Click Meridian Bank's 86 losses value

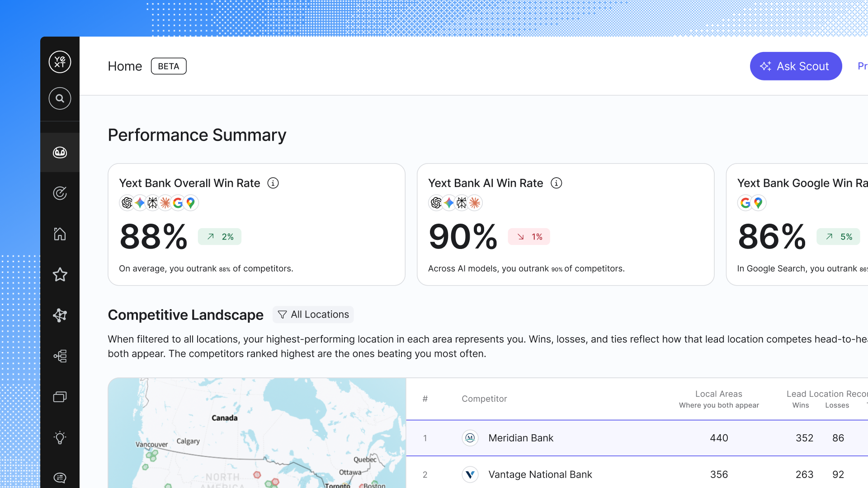(838, 438)
